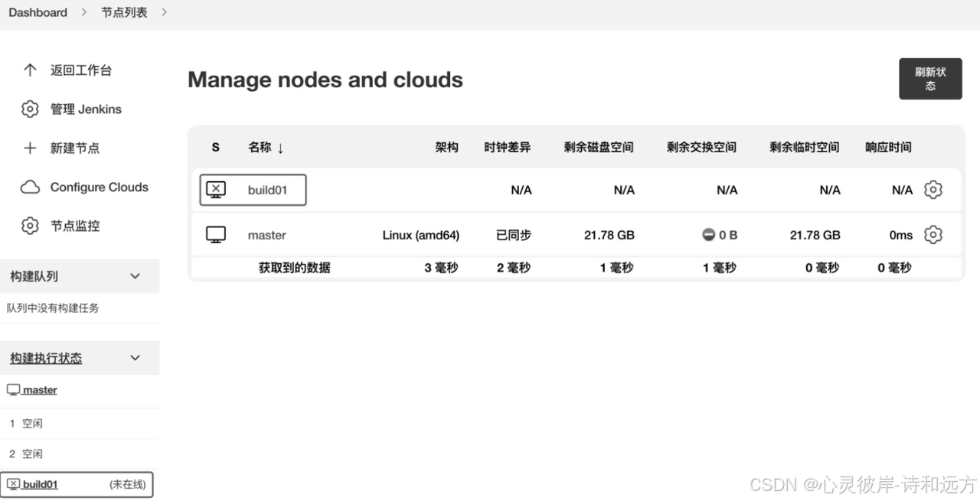The height and width of the screenshot is (501, 980).
Task: Click the offline monitor icon beside build01 in sidebar
Action: (x=14, y=484)
